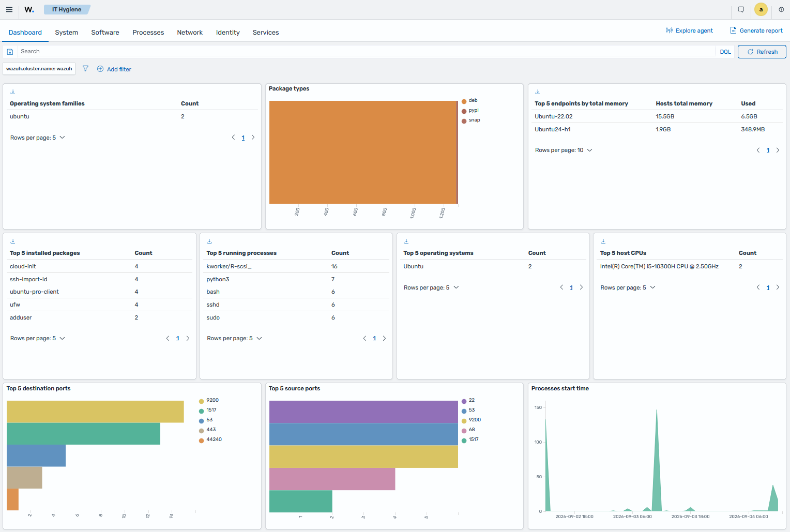Screen dimensions: 790x532
Task: Next page arrow in total memory table
Action: [778, 150]
